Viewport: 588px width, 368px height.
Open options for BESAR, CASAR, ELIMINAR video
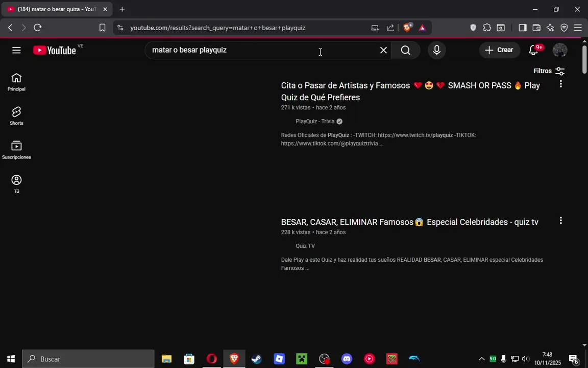coord(560,220)
